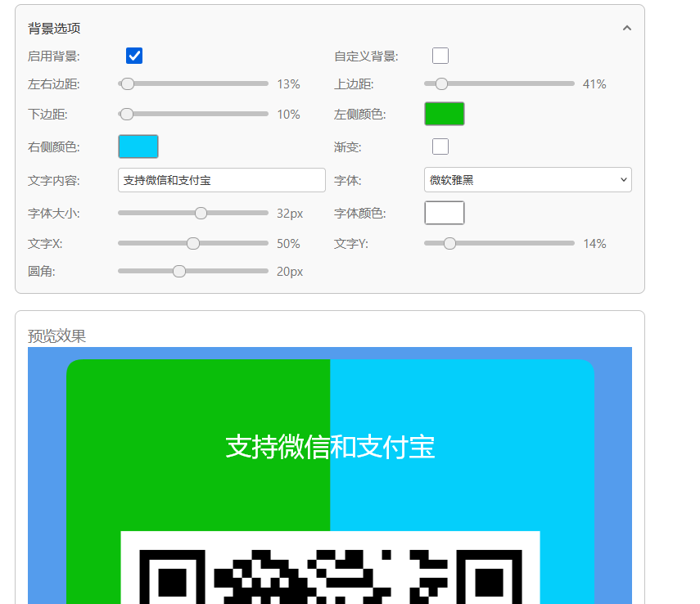Click the 支持微信和支付宝 text in preview
Viewport: 700px width, 604px height.
click(x=330, y=446)
